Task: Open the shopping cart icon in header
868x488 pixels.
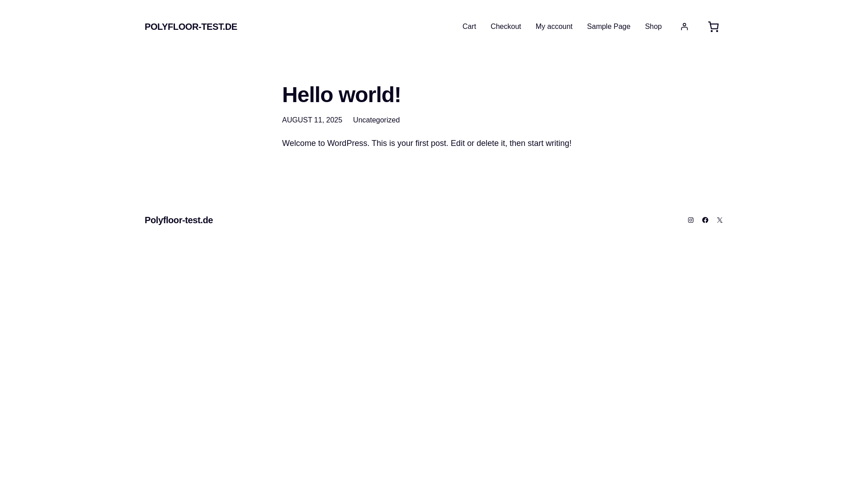Action: (713, 27)
